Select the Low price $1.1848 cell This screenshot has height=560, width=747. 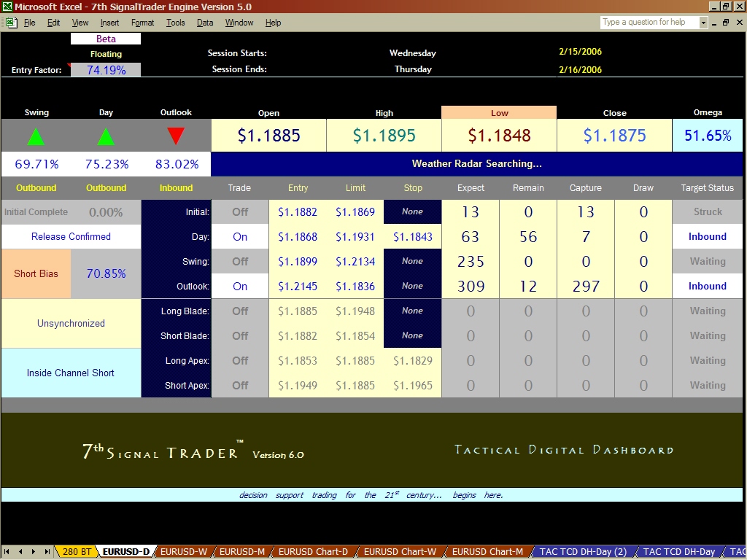click(499, 135)
